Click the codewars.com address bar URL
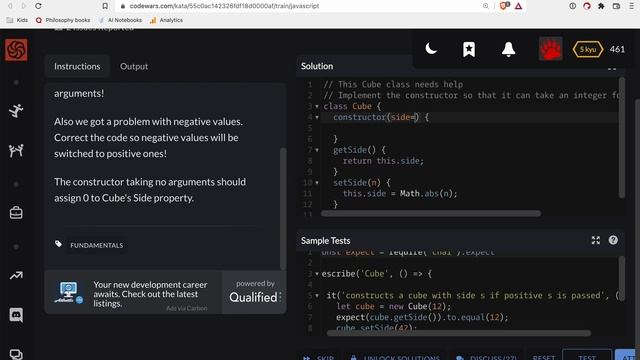Image resolution: width=640 pixels, height=360 pixels. coord(224,6)
